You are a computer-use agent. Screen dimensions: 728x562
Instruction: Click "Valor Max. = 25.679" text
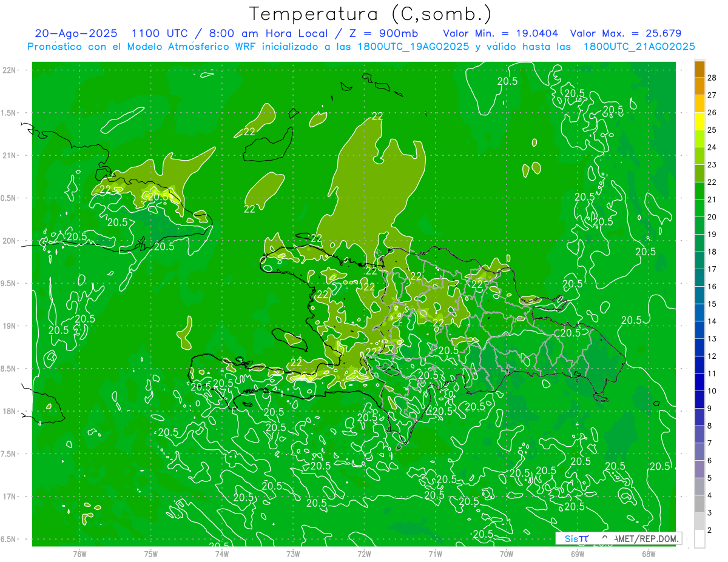pos(625,33)
